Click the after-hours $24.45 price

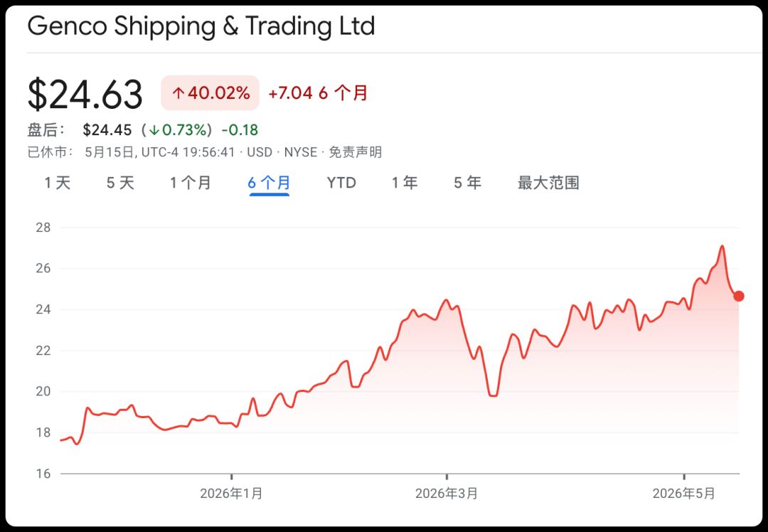click(x=107, y=130)
